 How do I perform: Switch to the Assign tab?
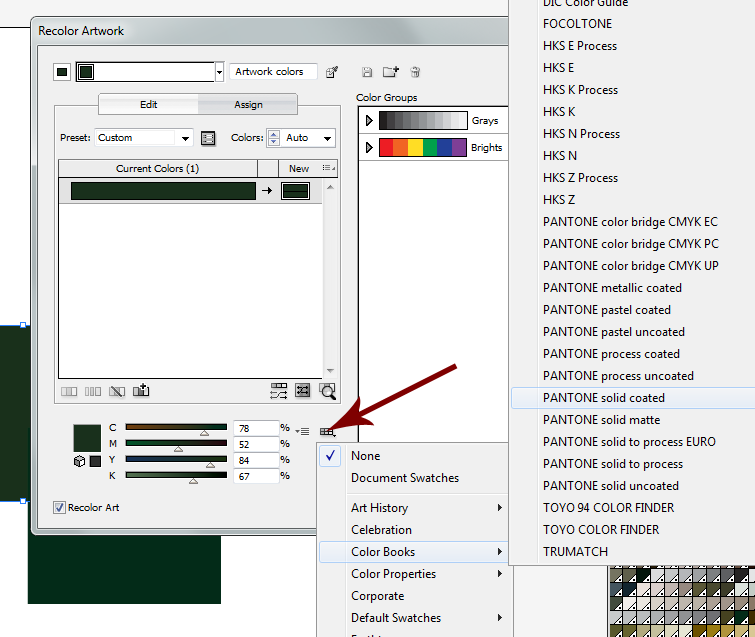tap(248, 104)
